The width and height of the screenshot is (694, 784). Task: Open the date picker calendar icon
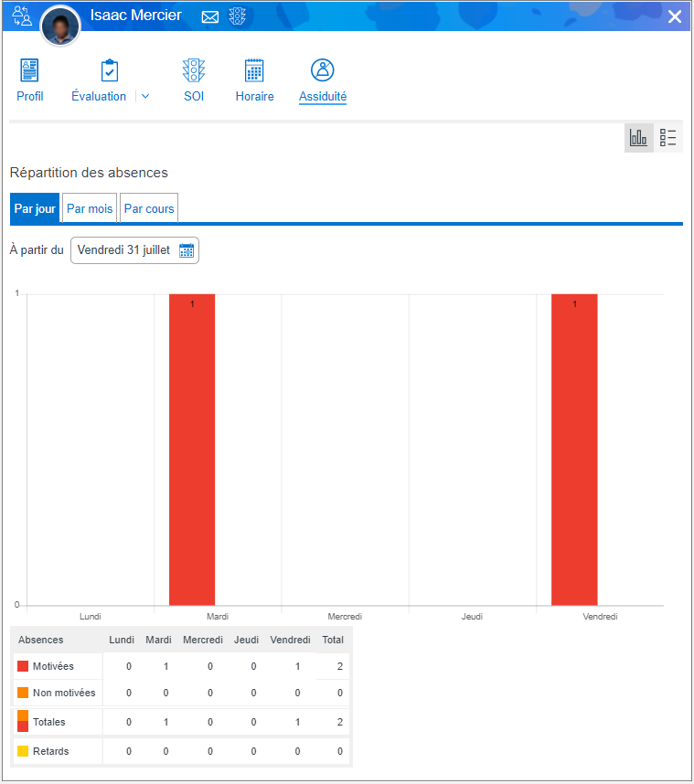pos(187,250)
